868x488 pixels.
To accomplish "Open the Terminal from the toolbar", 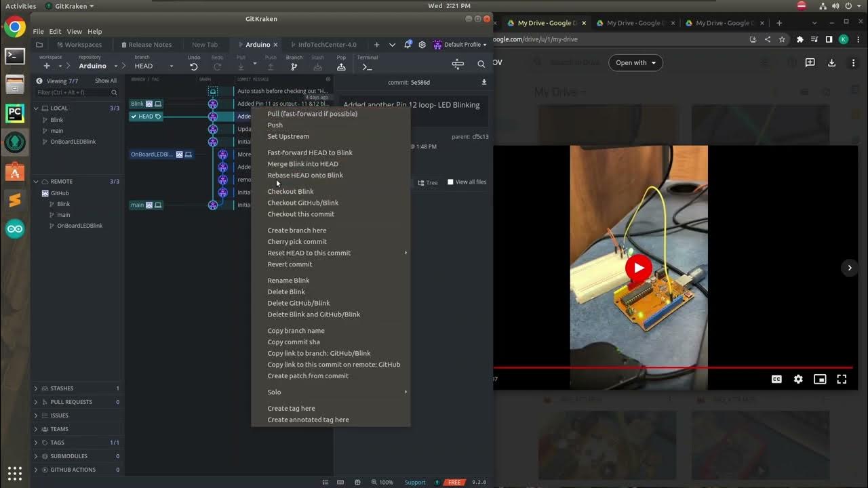I will [x=368, y=66].
